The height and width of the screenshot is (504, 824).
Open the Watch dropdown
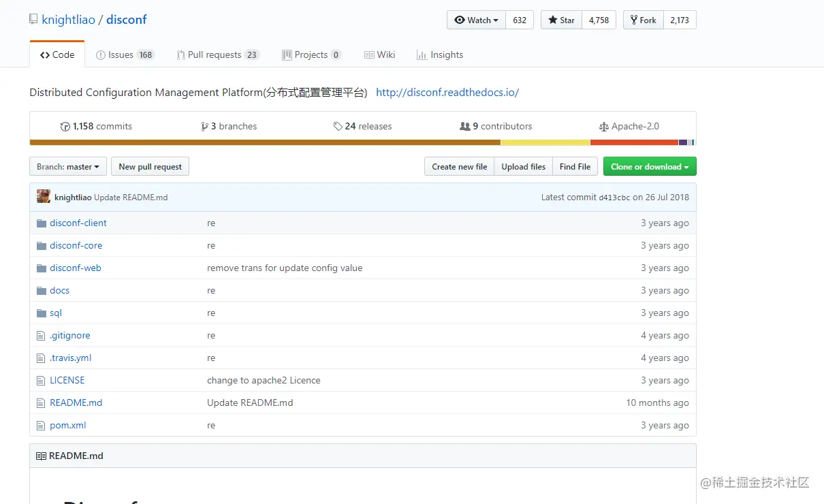click(476, 20)
